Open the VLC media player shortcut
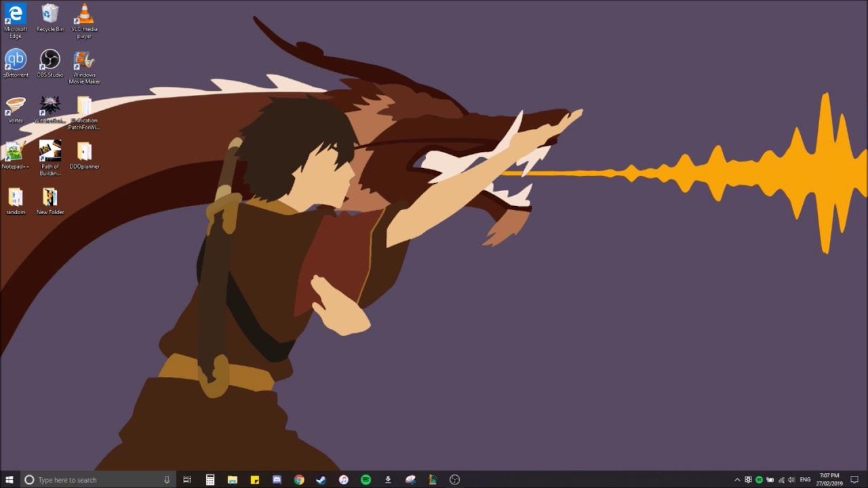 (84, 17)
